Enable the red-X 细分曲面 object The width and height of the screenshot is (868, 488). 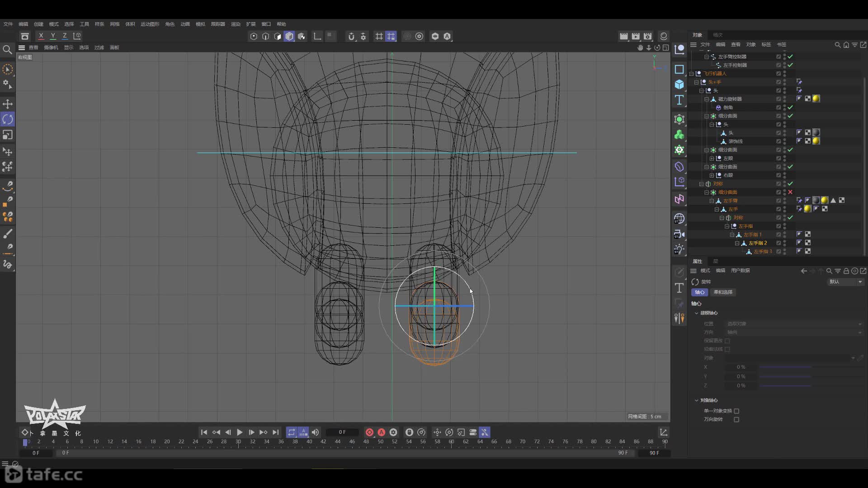[x=790, y=192]
